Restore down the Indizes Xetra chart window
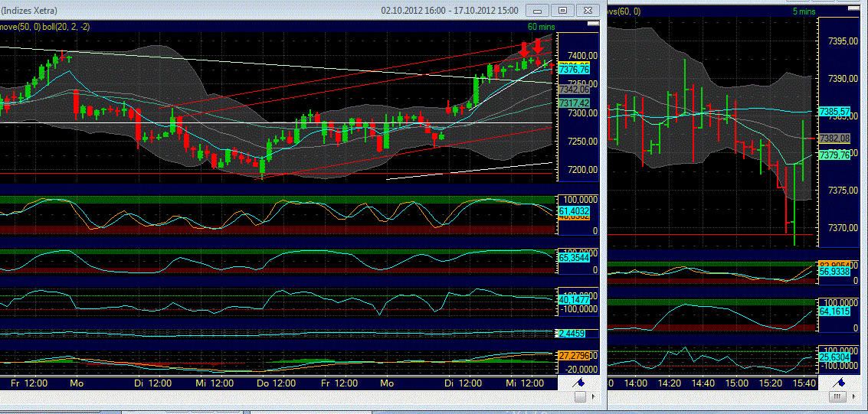This screenshot has width=868, height=414. (562, 11)
